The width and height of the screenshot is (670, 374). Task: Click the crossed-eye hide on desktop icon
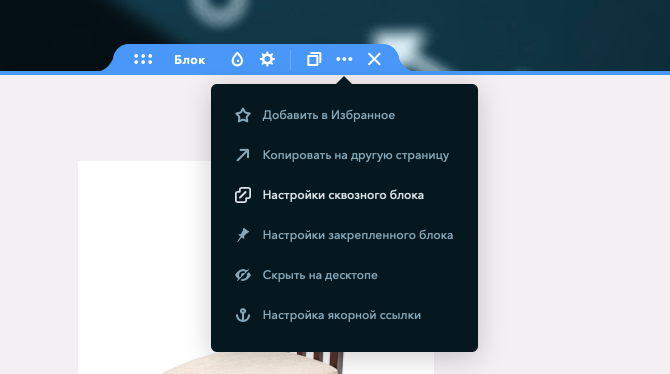(x=243, y=275)
